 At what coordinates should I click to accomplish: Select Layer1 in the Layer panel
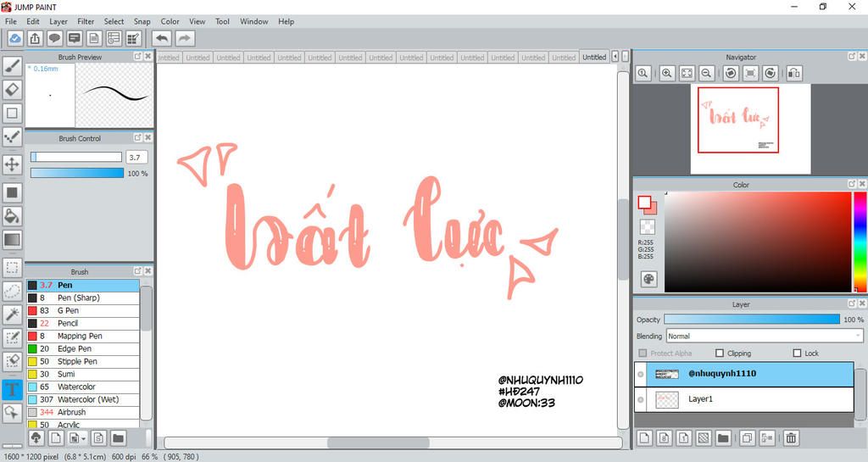[x=743, y=399]
